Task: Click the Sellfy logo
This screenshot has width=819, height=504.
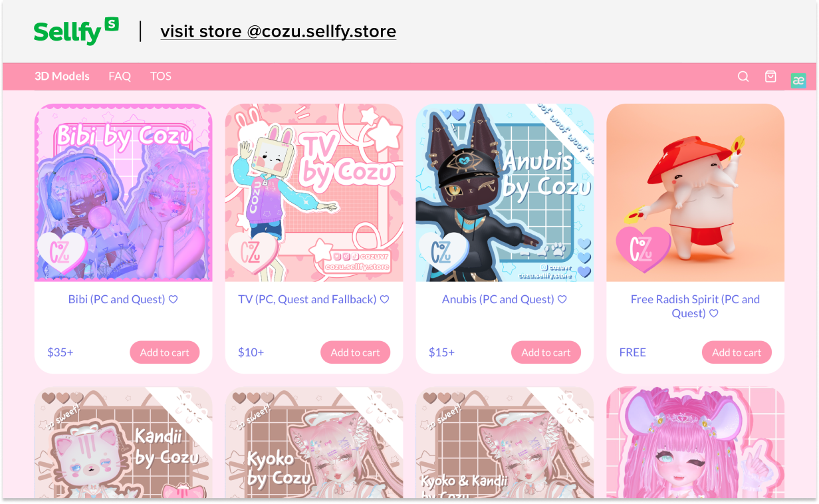Action: click(x=76, y=31)
